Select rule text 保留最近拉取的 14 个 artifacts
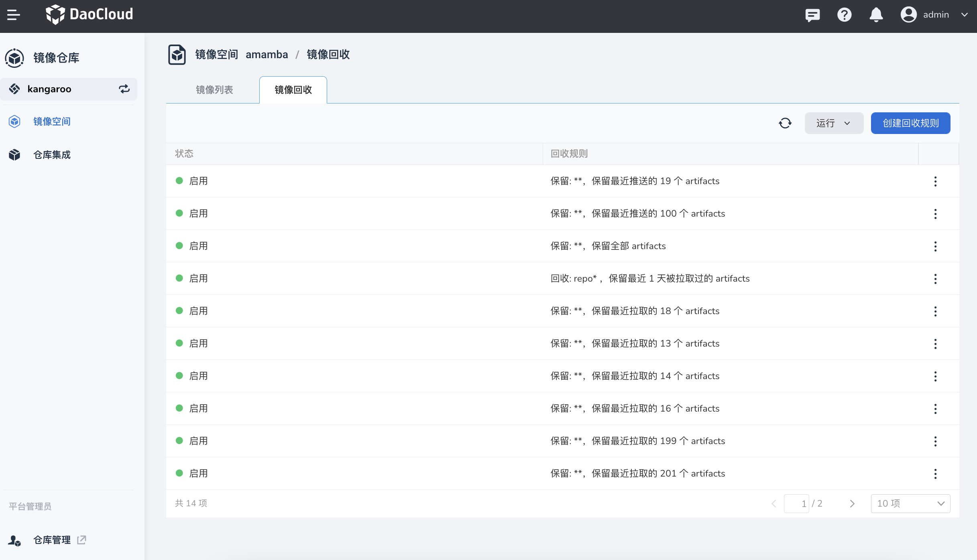This screenshot has height=560, width=977. (655, 376)
